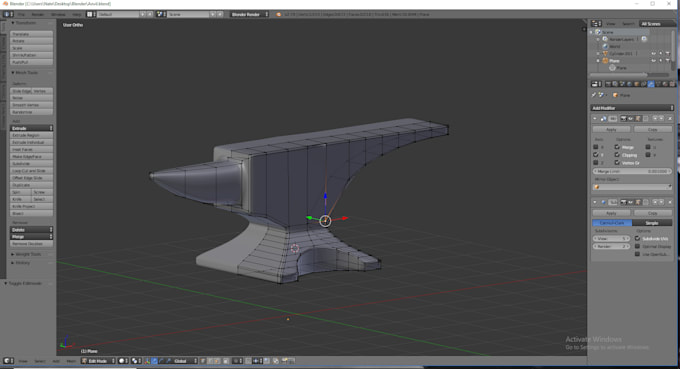
Task: Open the Delete dropdown in tool shelf
Action: (32, 230)
